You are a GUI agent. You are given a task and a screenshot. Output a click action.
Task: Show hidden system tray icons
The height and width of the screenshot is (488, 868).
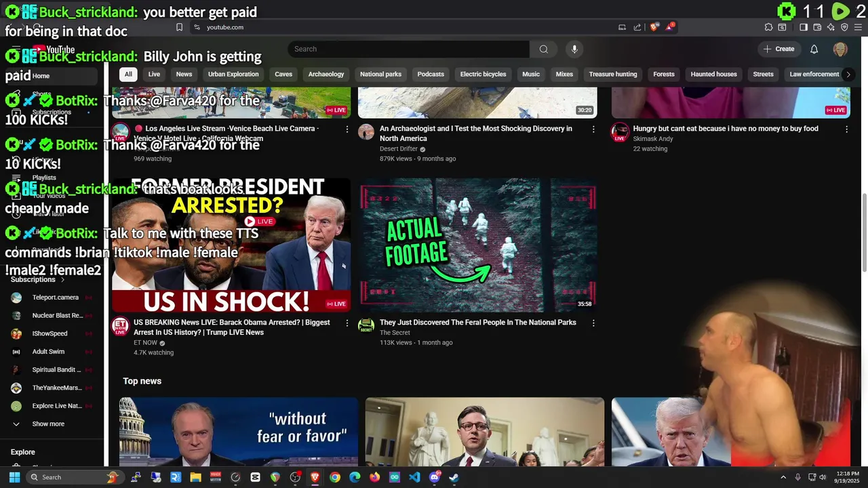pos(783,477)
